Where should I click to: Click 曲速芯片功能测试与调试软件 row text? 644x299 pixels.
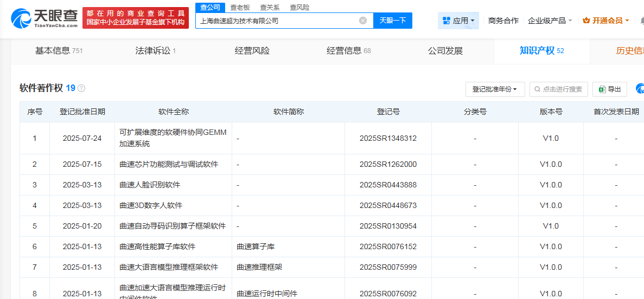pyautogui.click(x=168, y=165)
